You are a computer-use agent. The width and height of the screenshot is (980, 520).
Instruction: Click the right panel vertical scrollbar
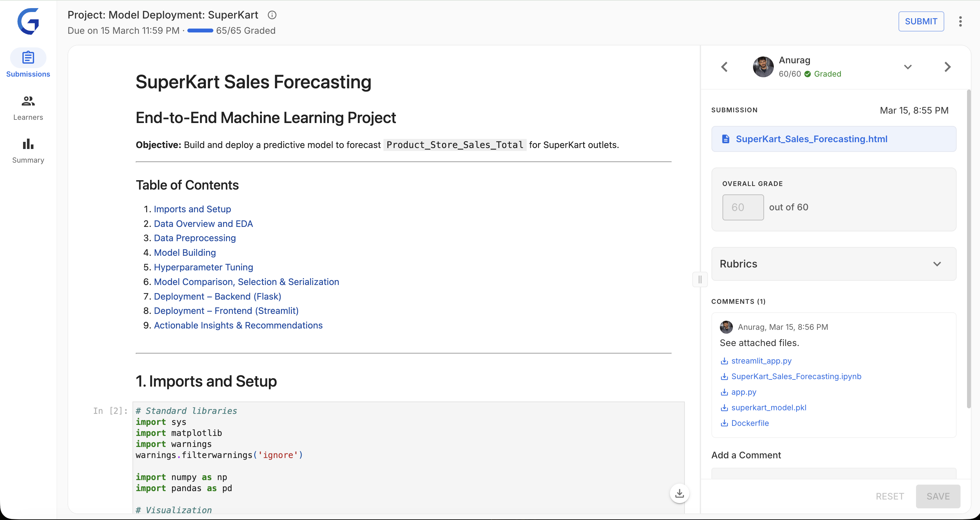pyautogui.click(x=969, y=249)
